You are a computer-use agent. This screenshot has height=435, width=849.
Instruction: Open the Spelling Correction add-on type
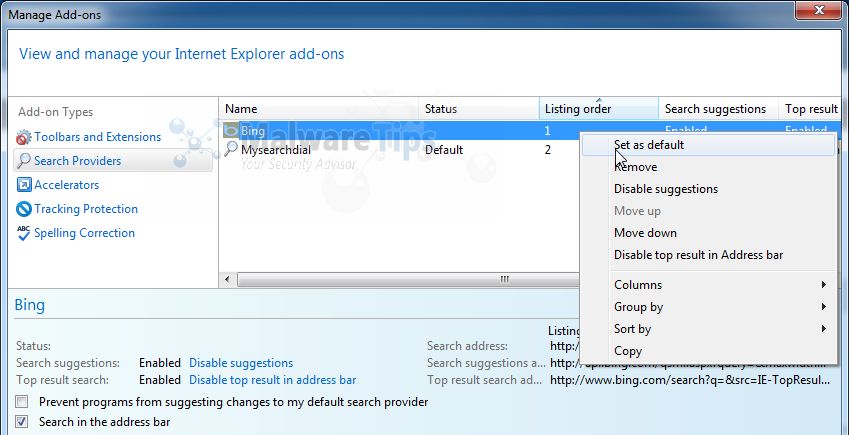coord(84,233)
